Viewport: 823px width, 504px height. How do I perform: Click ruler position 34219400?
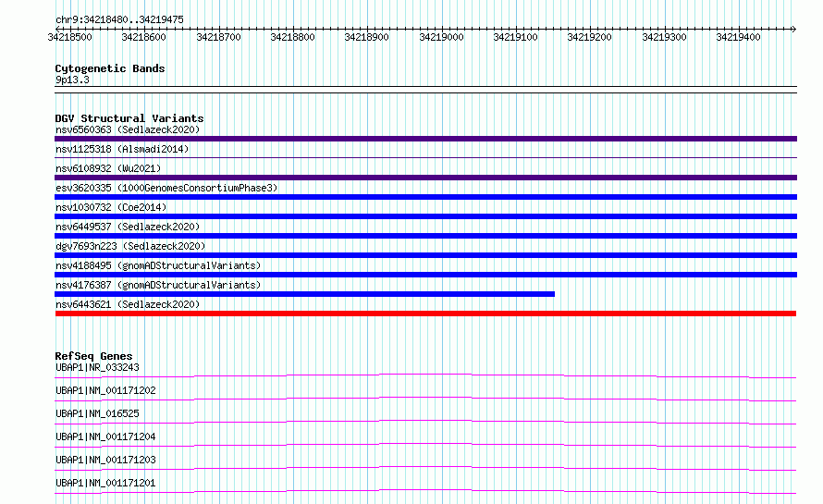tap(739, 37)
